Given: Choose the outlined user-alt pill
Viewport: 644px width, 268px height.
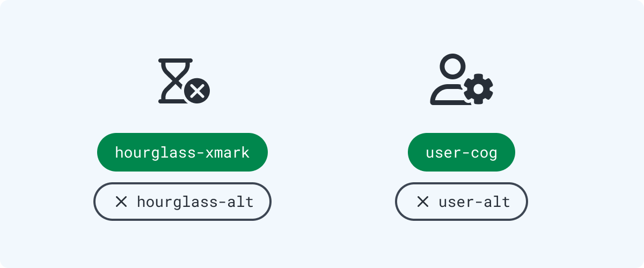Looking at the screenshot, I should [x=462, y=202].
